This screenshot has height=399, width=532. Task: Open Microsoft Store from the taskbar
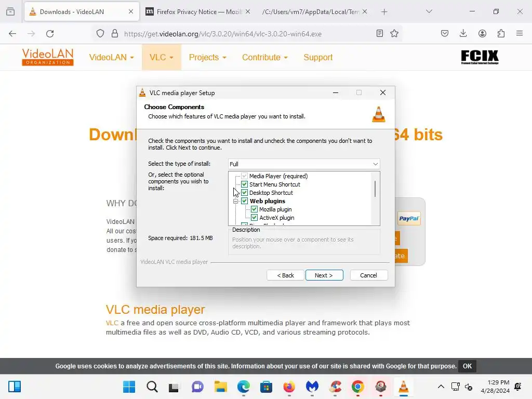pos(267,387)
